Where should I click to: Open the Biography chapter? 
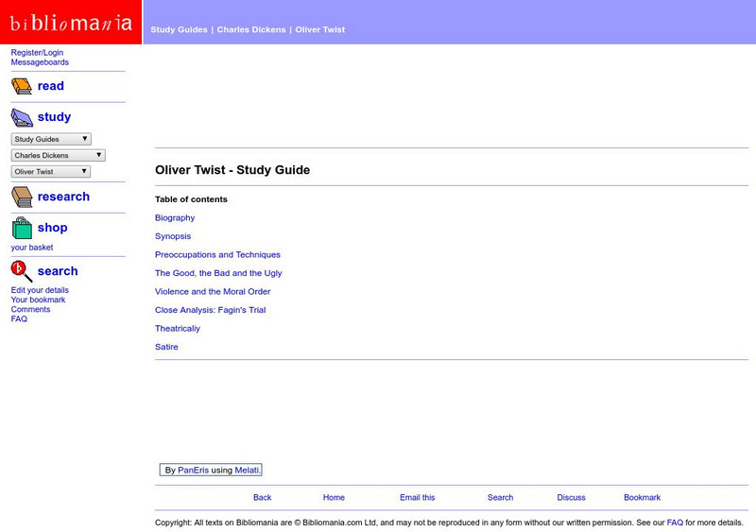(x=175, y=217)
